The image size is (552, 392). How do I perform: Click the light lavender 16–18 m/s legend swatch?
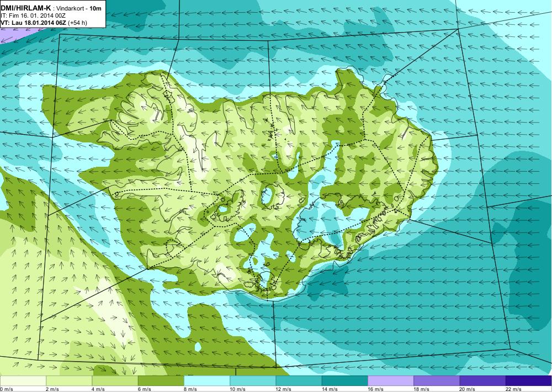(391, 381)
